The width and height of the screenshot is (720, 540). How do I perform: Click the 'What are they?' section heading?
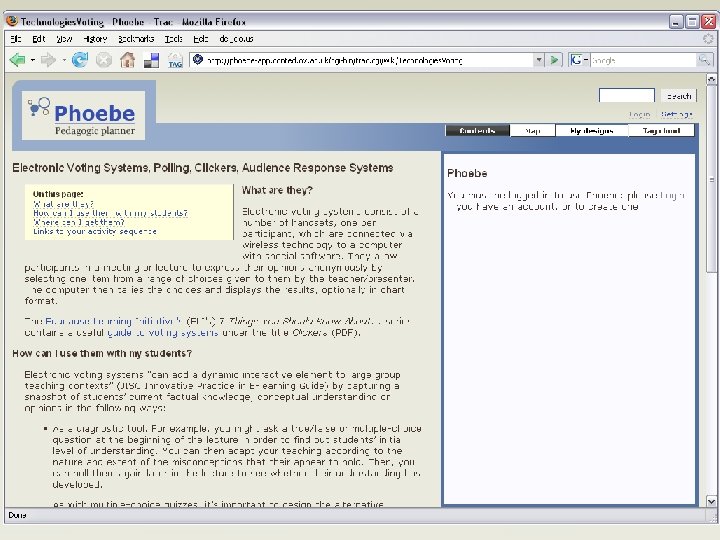point(277,190)
